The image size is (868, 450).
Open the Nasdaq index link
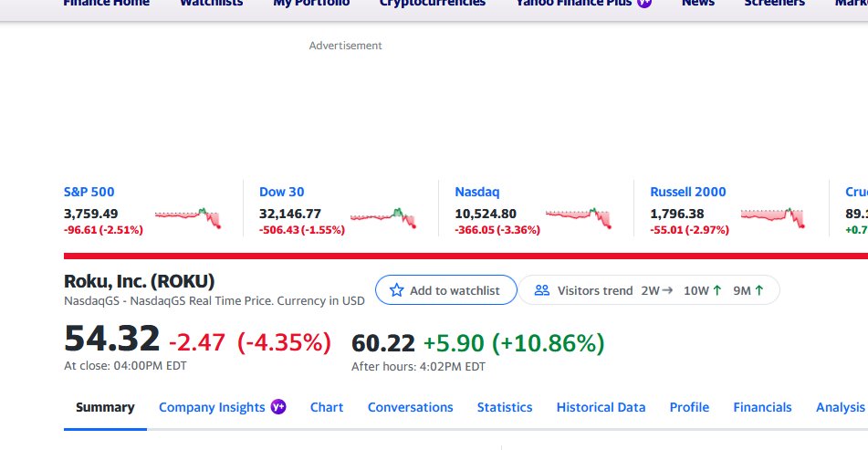477,192
